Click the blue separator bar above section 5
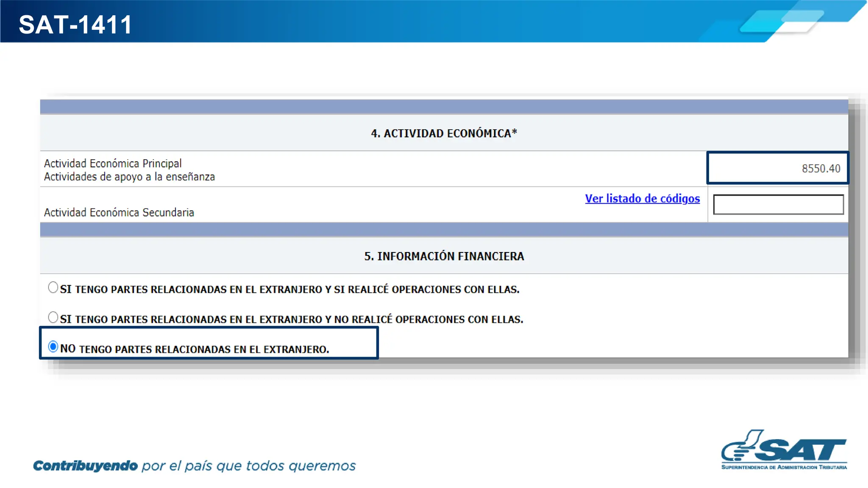 444,230
